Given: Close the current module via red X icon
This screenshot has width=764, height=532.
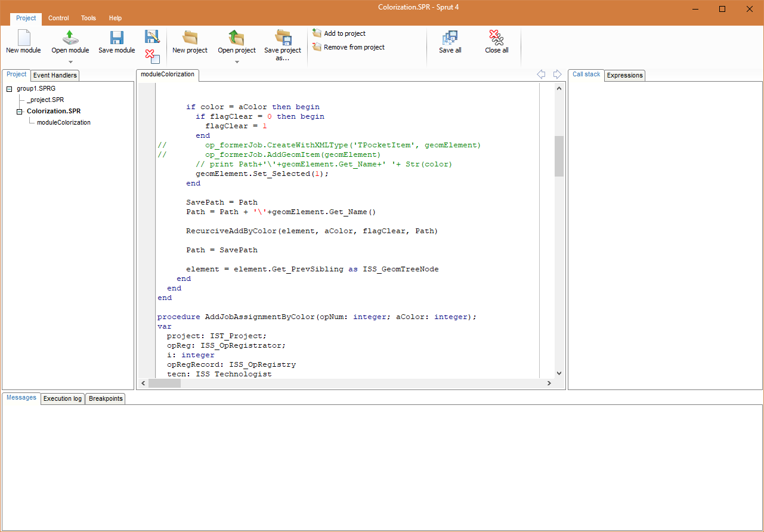Looking at the screenshot, I should (152, 57).
